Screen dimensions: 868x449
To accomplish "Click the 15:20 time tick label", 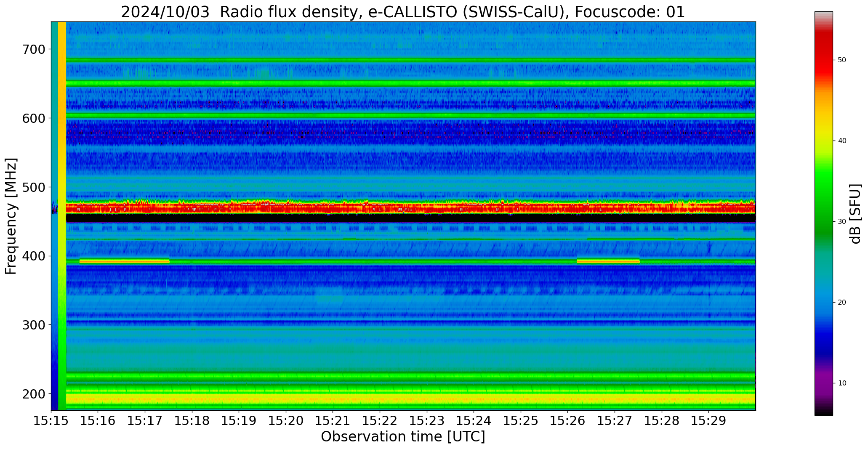I will [286, 421].
